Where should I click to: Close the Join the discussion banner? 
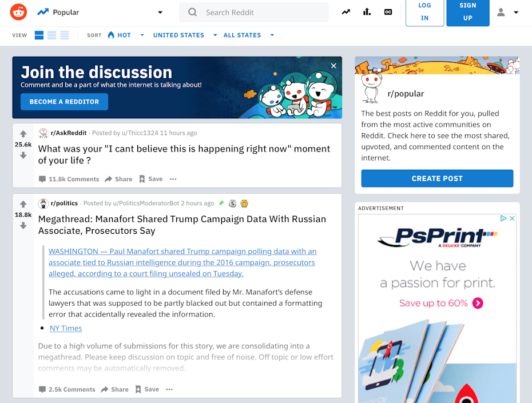pos(334,66)
